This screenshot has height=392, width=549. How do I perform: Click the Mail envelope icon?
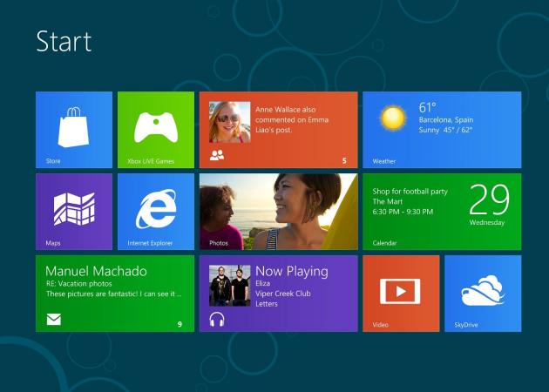click(54, 320)
